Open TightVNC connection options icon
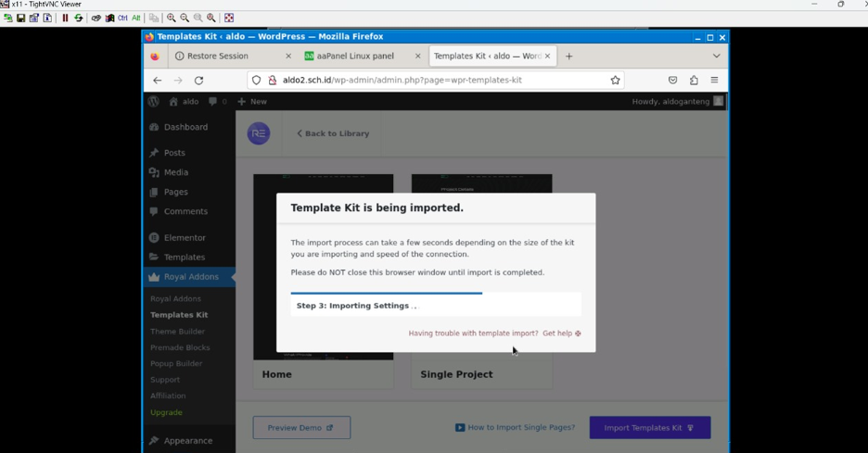 [34, 18]
